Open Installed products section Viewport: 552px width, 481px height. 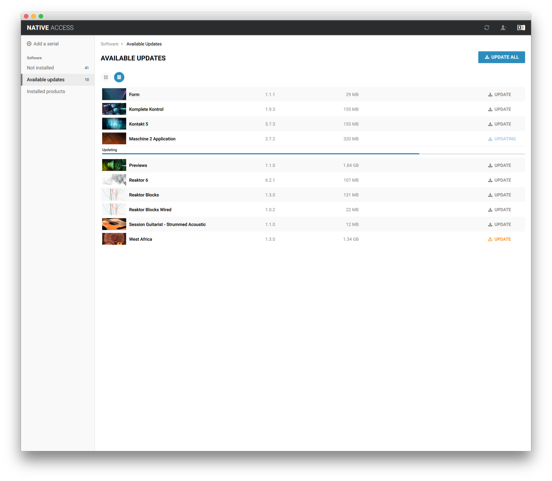(58, 91)
